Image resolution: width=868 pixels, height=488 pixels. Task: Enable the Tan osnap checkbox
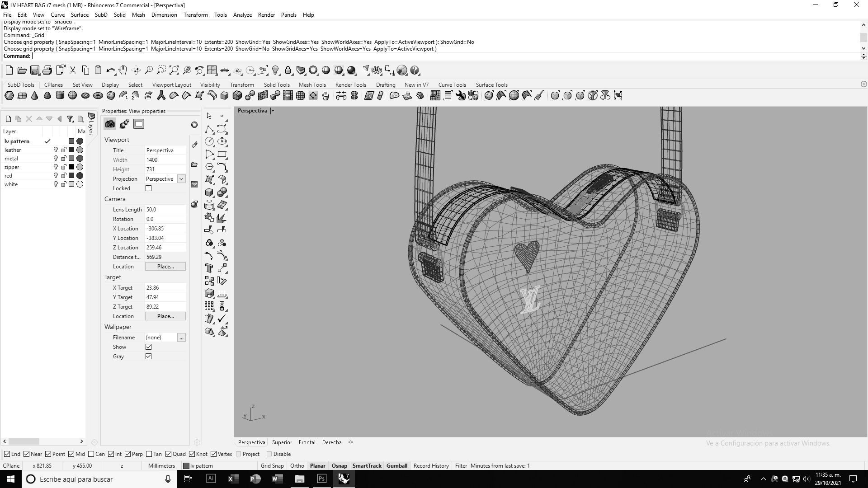pos(149,454)
